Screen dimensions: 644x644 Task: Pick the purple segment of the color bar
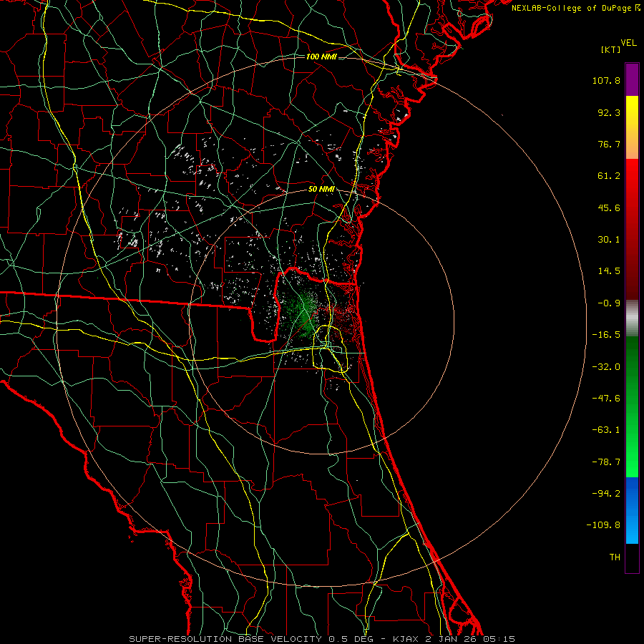coord(632,79)
